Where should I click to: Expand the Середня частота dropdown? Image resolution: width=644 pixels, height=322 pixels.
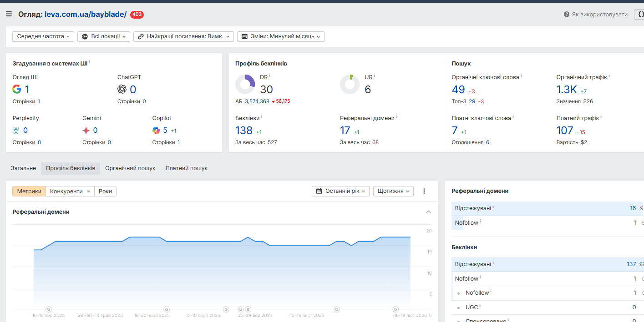click(x=43, y=36)
